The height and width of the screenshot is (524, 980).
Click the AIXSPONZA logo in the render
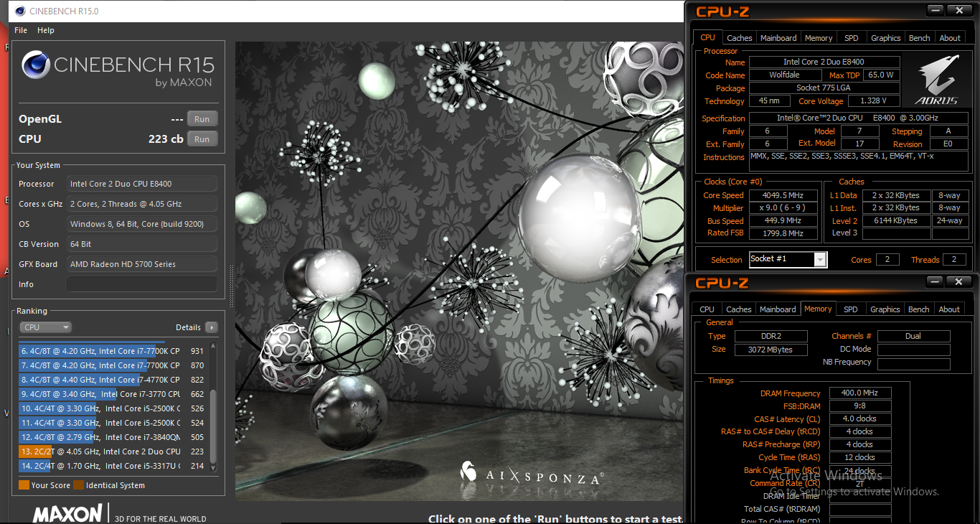click(x=531, y=474)
